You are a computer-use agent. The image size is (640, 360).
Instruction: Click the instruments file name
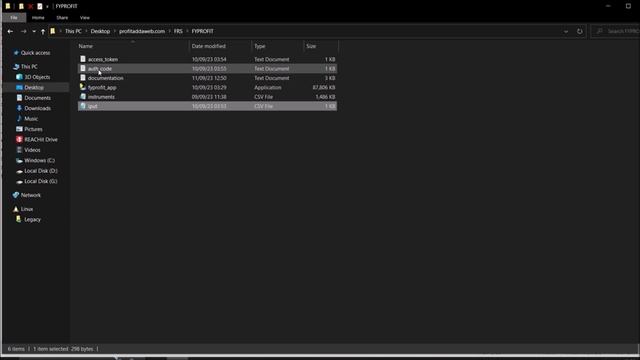[101, 97]
